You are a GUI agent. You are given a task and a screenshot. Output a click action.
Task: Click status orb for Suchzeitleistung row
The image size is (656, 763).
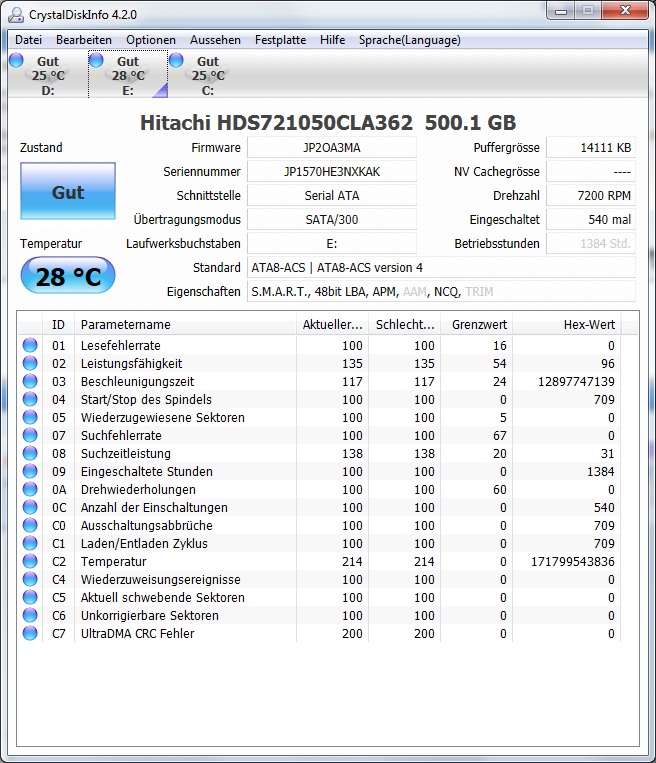point(30,453)
